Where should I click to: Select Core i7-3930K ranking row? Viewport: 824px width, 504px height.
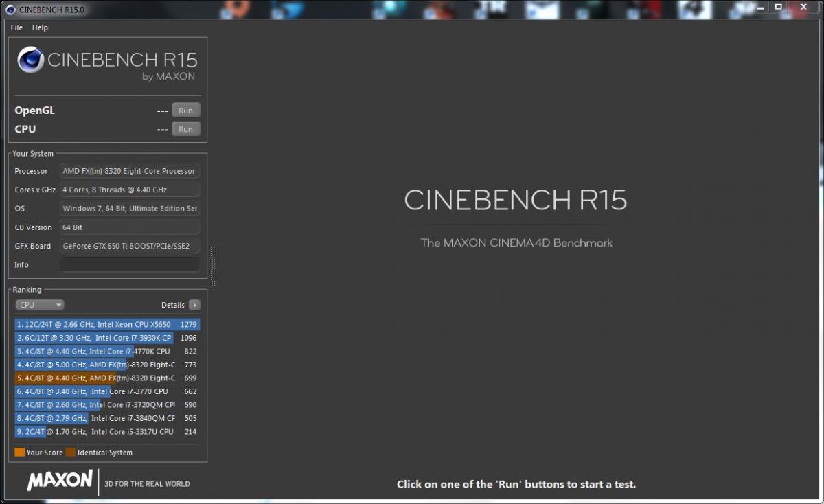107,338
